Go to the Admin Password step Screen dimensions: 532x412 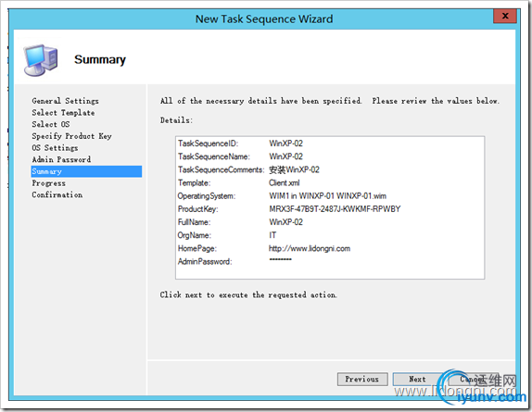click(x=61, y=159)
